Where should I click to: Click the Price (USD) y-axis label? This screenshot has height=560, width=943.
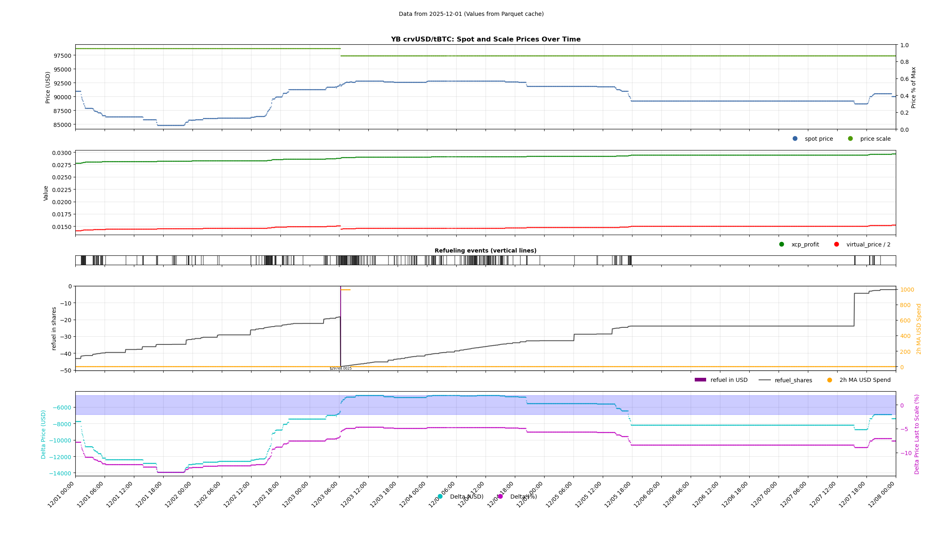pos(48,87)
